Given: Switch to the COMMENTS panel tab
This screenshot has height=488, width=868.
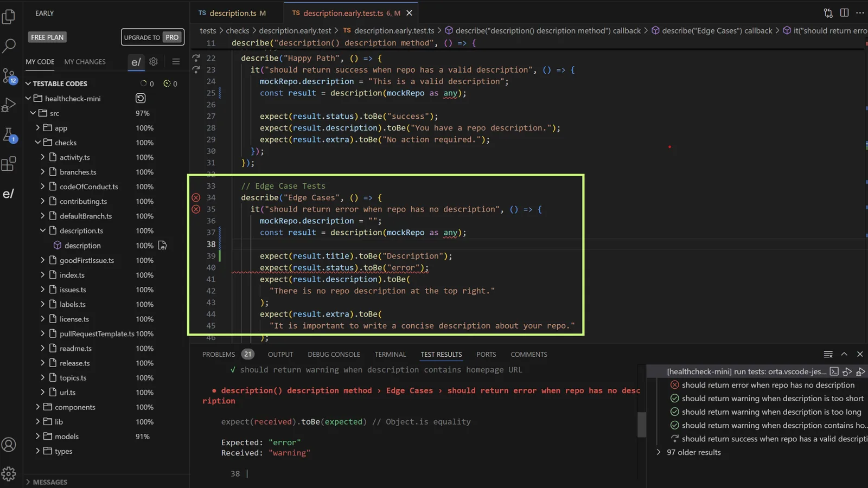Looking at the screenshot, I should click(528, 354).
